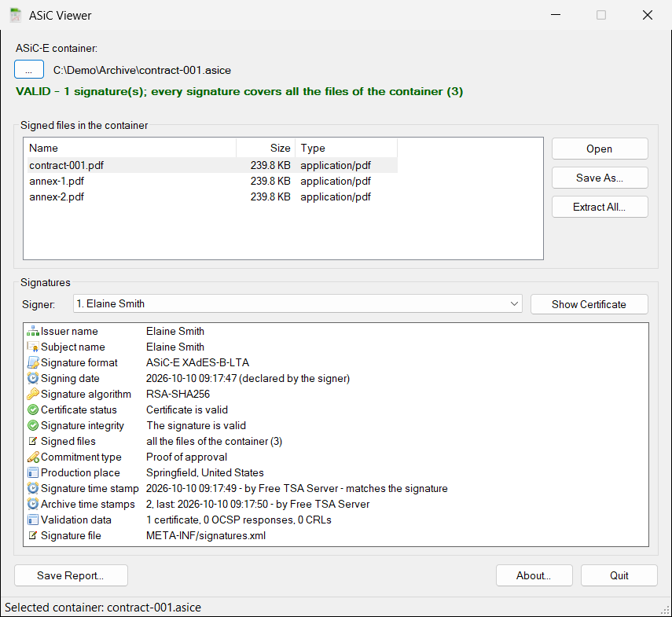This screenshot has width=672, height=617.
Task: Click the Save Report... button
Action: click(71, 575)
